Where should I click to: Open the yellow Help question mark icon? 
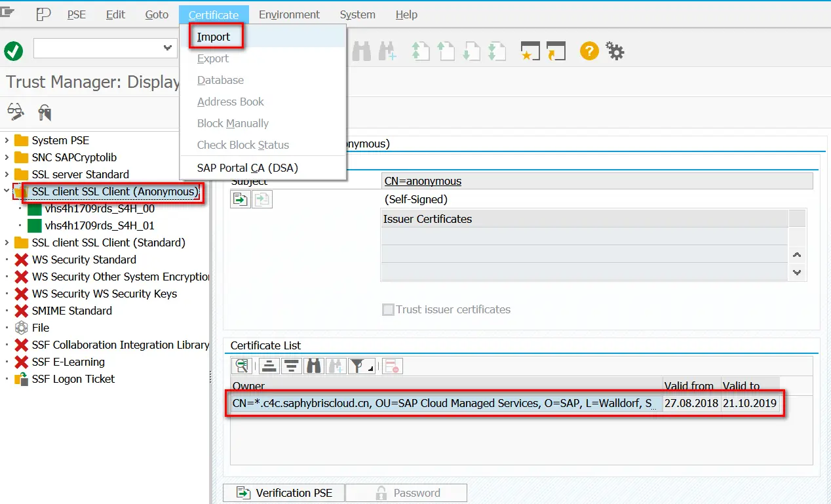(x=589, y=50)
